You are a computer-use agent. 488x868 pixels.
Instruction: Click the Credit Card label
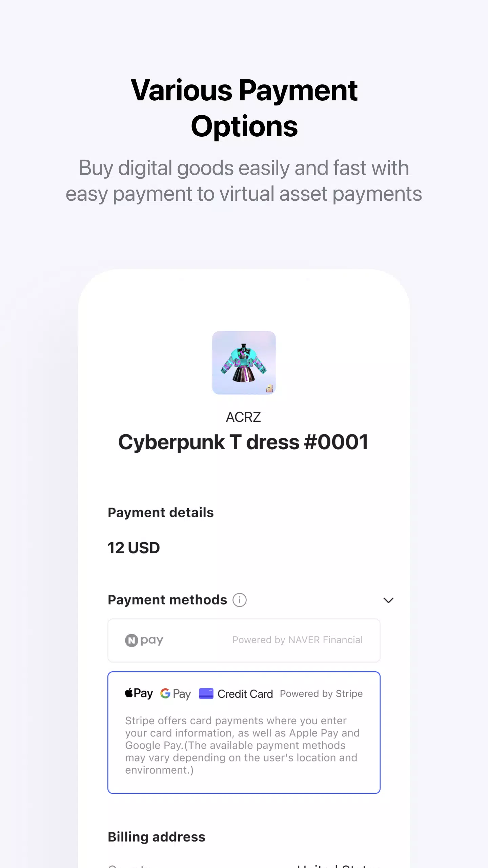[245, 694]
